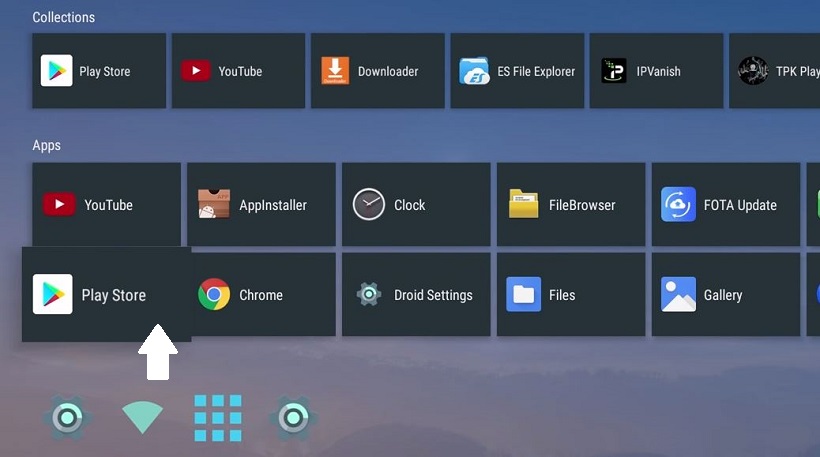820x457 pixels.
Task: Open the AppInstaller app
Action: (261, 204)
